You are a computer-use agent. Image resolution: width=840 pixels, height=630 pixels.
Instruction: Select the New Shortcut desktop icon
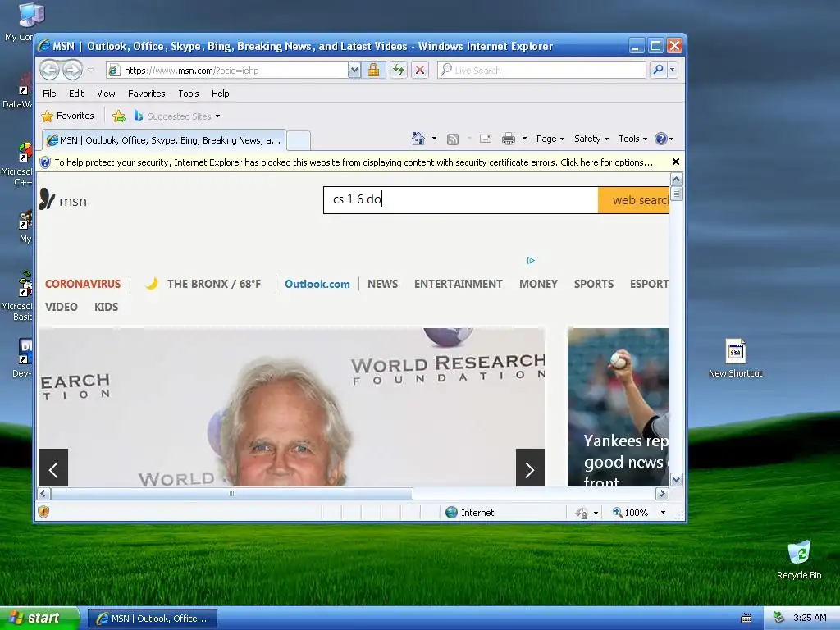[x=735, y=358]
